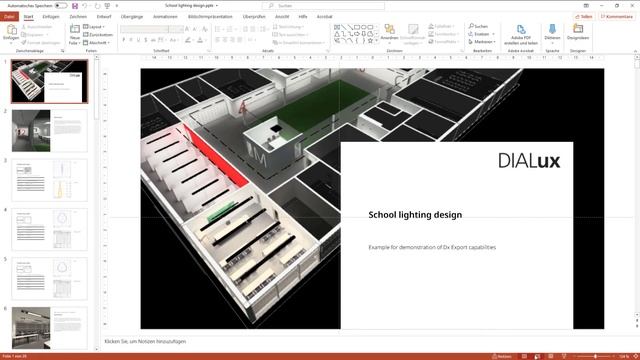
Task: Open the Markieren dropdown
Action: pos(482,42)
